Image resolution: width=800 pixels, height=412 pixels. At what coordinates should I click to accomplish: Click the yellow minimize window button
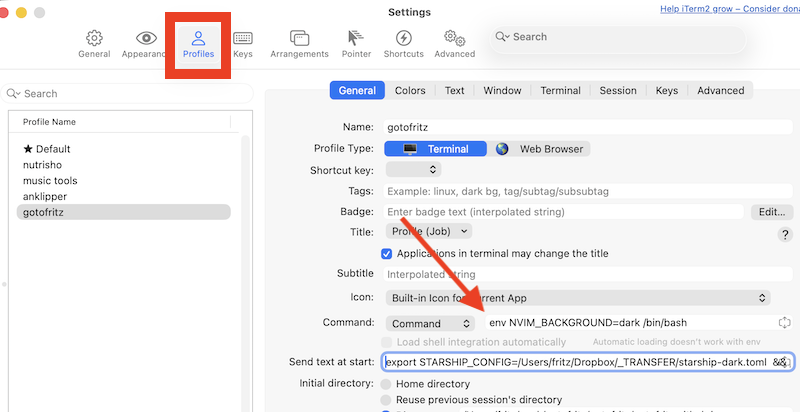tap(21, 13)
